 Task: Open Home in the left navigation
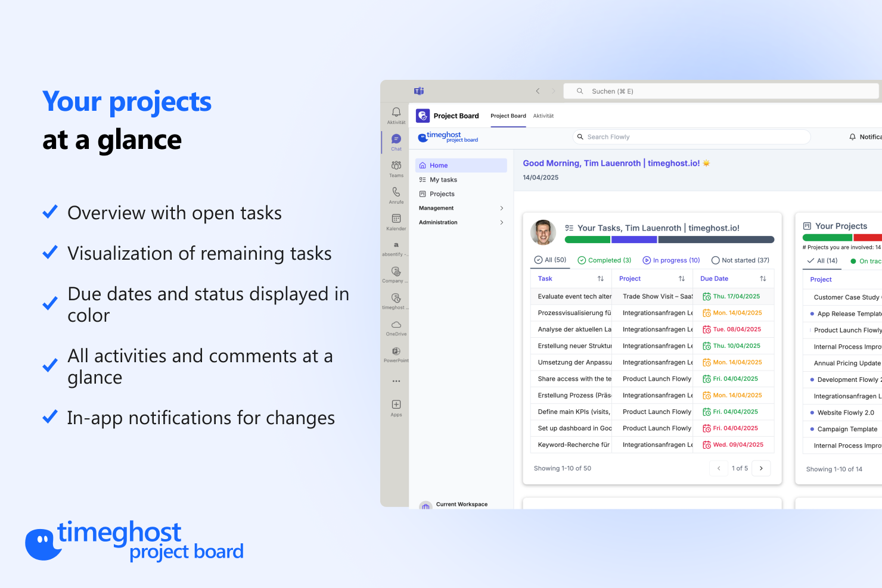point(461,165)
